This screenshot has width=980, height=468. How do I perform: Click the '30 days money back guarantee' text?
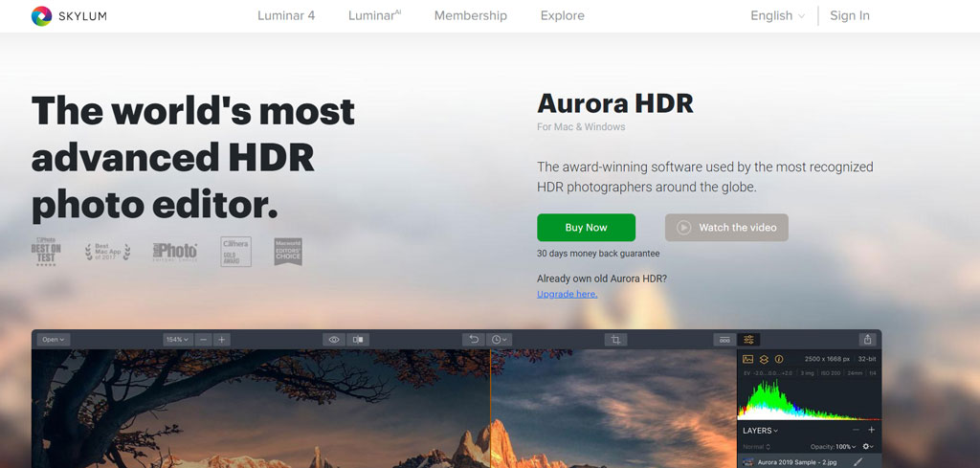click(598, 254)
